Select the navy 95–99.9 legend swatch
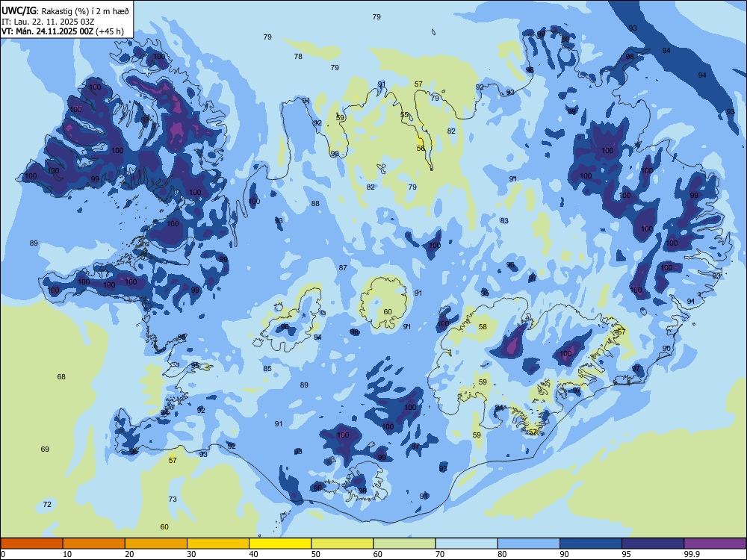 click(653, 544)
